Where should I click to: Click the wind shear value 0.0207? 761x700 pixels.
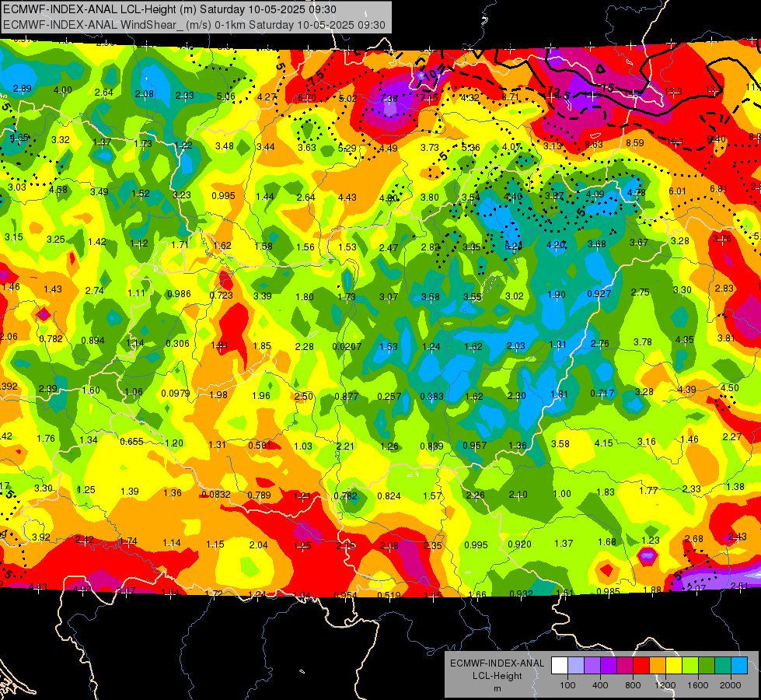(347, 346)
